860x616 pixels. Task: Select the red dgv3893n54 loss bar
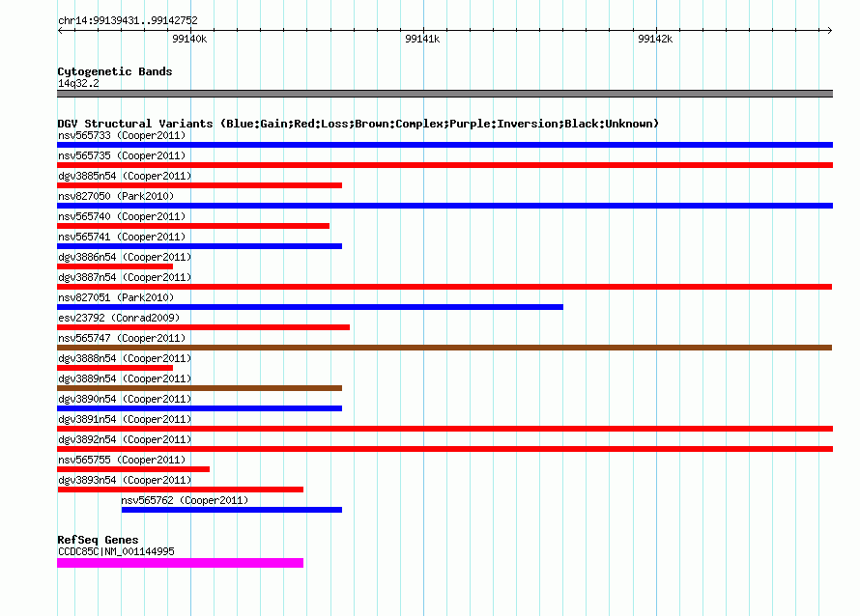click(181, 490)
